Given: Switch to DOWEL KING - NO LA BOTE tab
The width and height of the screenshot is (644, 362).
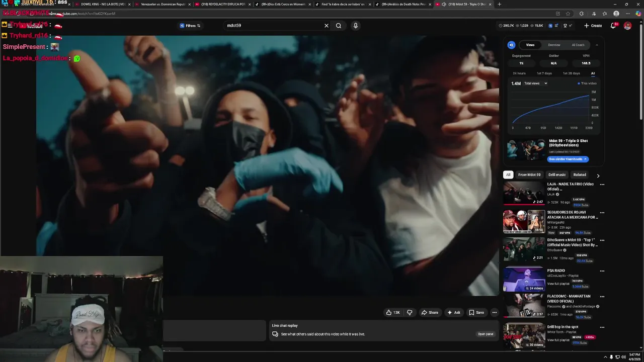Looking at the screenshot, I should [102, 4].
